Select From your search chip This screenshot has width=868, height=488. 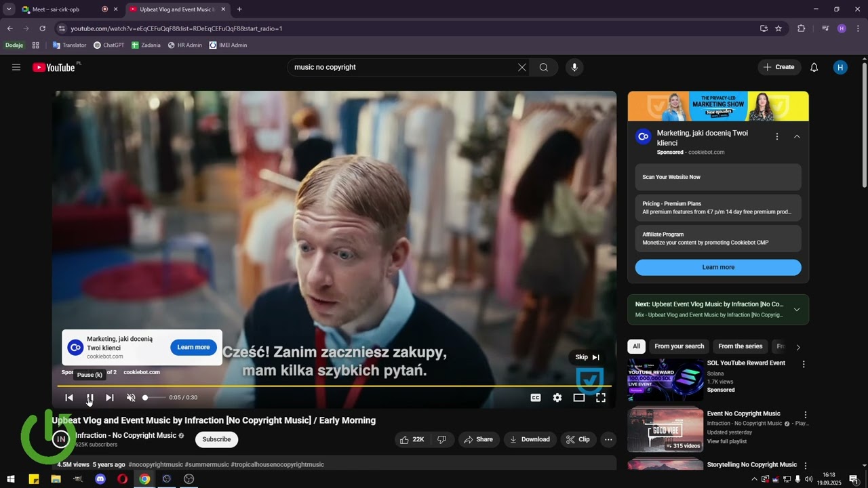[x=679, y=346]
